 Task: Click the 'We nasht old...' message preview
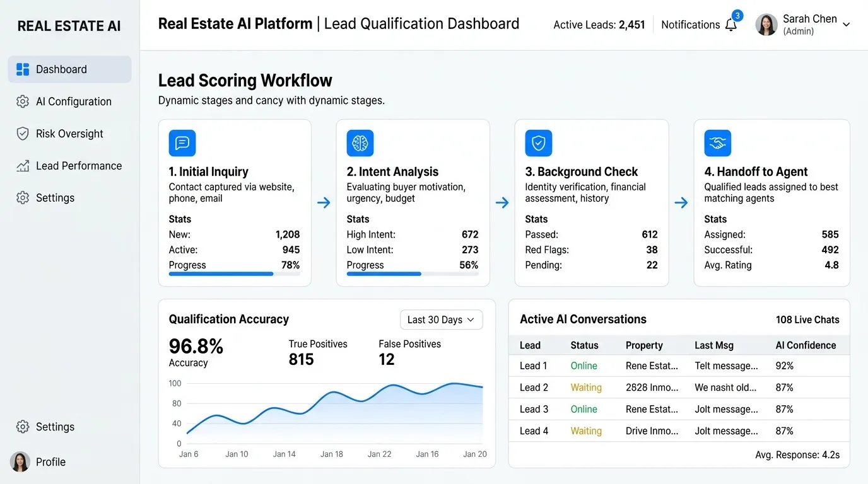point(725,388)
